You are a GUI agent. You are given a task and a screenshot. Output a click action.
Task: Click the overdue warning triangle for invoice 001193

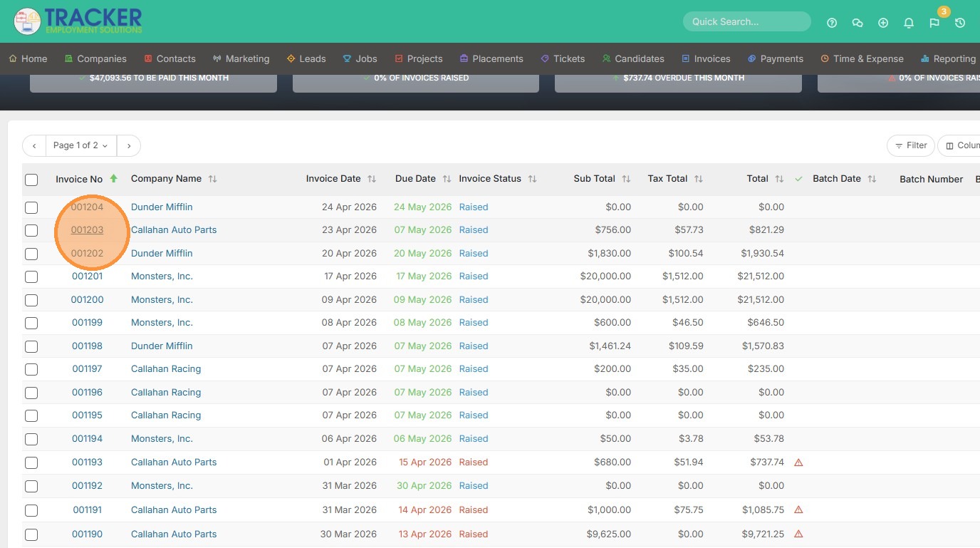pyautogui.click(x=798, y=462)
